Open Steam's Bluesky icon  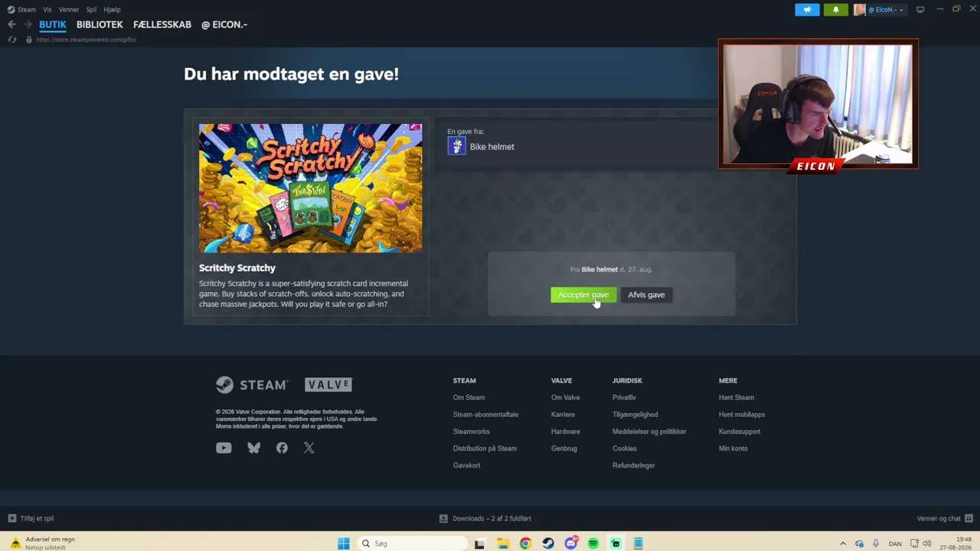click(254, 448)
